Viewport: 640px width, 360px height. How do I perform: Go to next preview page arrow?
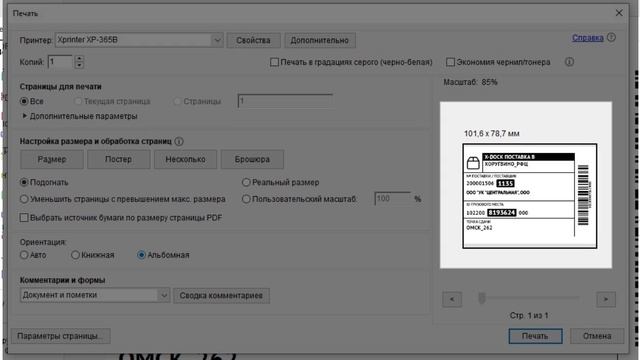(x=606, y=299)
